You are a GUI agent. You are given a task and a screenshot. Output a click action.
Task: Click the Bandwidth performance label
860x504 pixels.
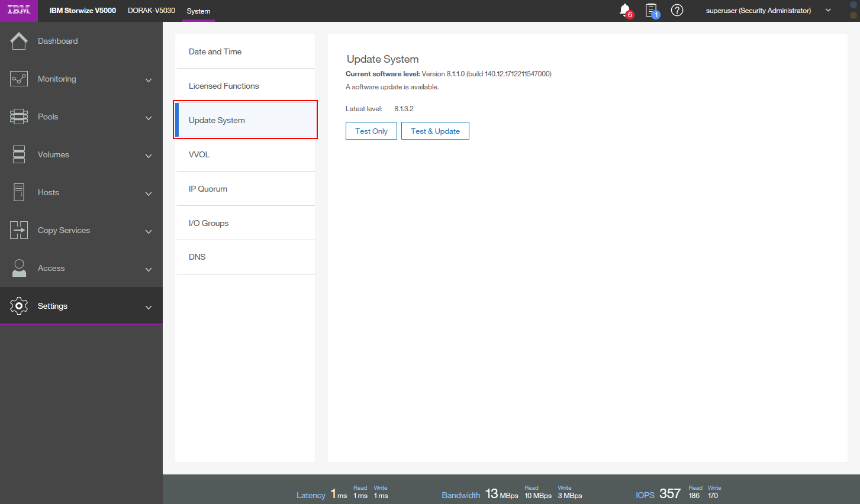pyautogui.click(x=461, y=495)
